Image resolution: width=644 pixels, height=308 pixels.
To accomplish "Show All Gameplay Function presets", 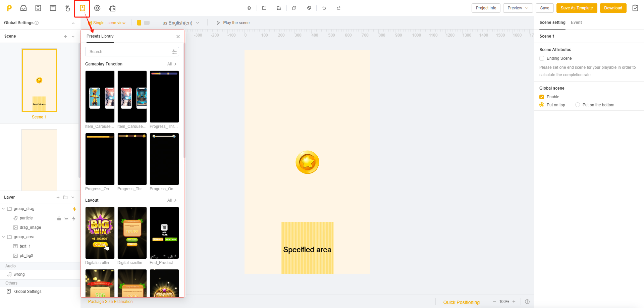I will tap(172, 64).
